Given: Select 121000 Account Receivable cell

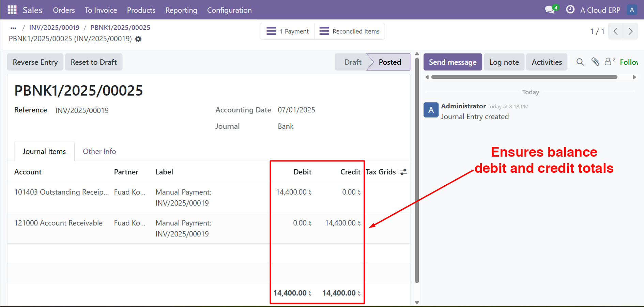Looking at the screenshot, I should tap(58, 223).
